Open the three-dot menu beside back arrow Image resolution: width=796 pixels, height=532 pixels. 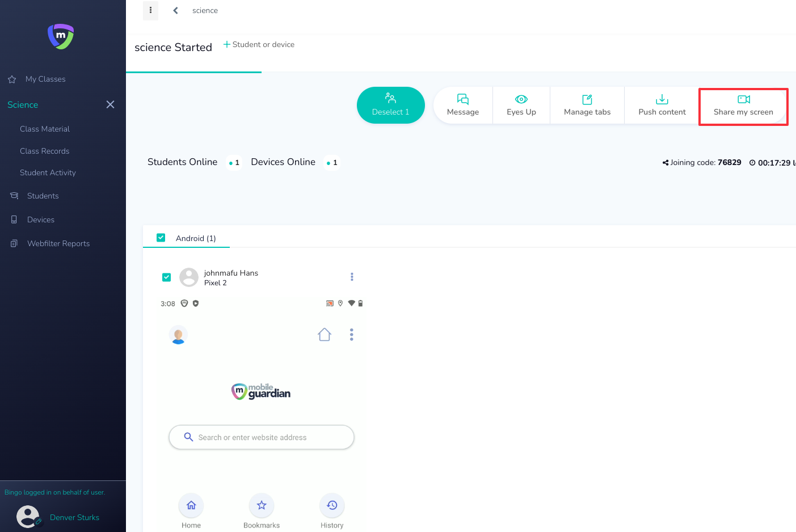(150, 10)
